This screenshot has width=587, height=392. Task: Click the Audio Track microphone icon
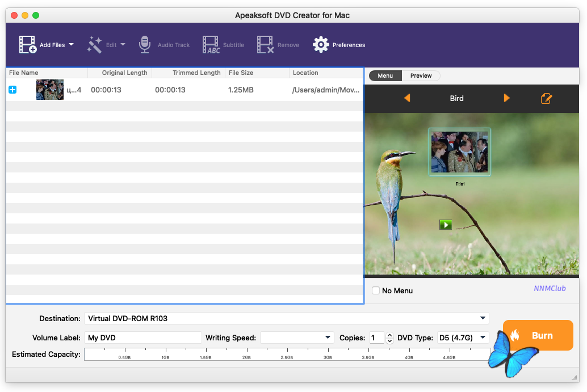(x=145, y=45)
